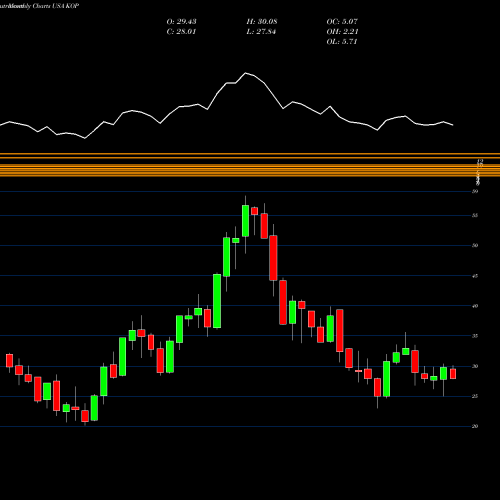Viewport: 500px width, 500px height.
Task: Click the 35 price axis label
Action: pos(475,336)
